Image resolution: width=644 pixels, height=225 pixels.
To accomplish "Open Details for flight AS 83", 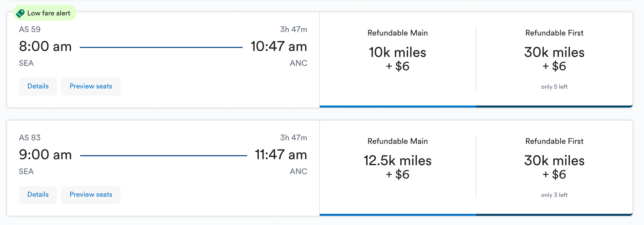I will (38, 194).
